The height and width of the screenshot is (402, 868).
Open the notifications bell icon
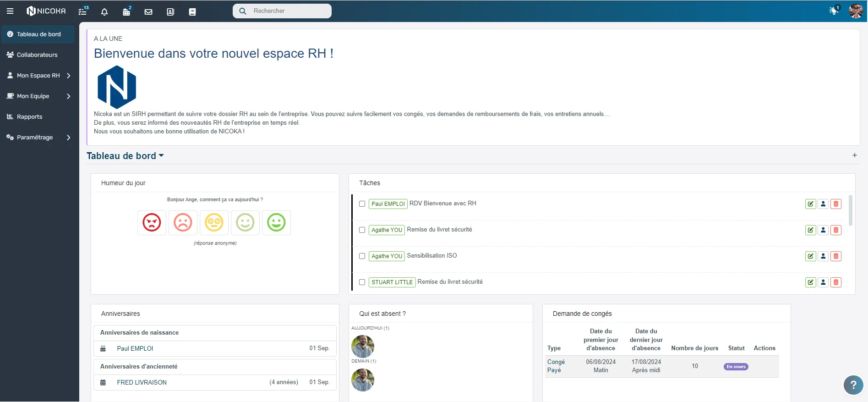pos(104,11)
